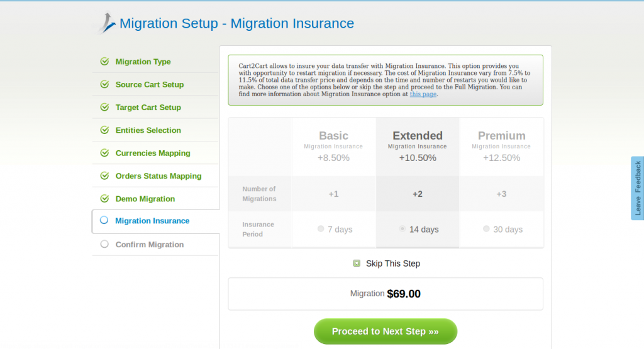
Task: Select the 14 days insurance period
Action: point(402,229)
